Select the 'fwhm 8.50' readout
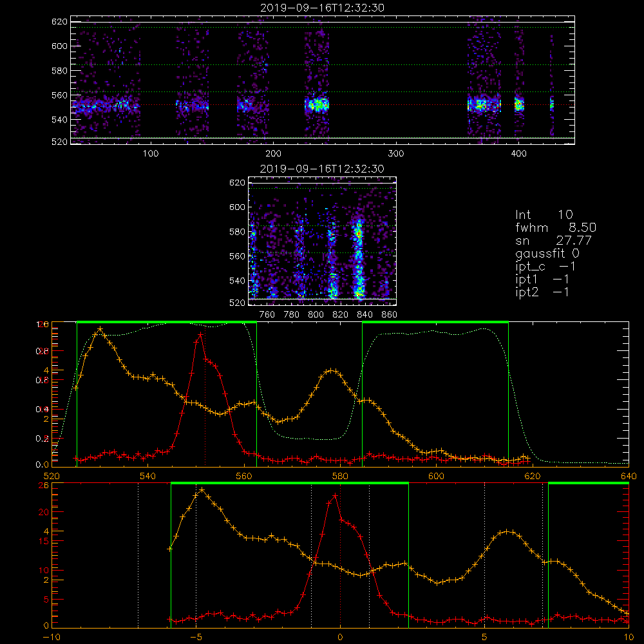Viewport: 644px width, 644px height. (x=556, y=227)
